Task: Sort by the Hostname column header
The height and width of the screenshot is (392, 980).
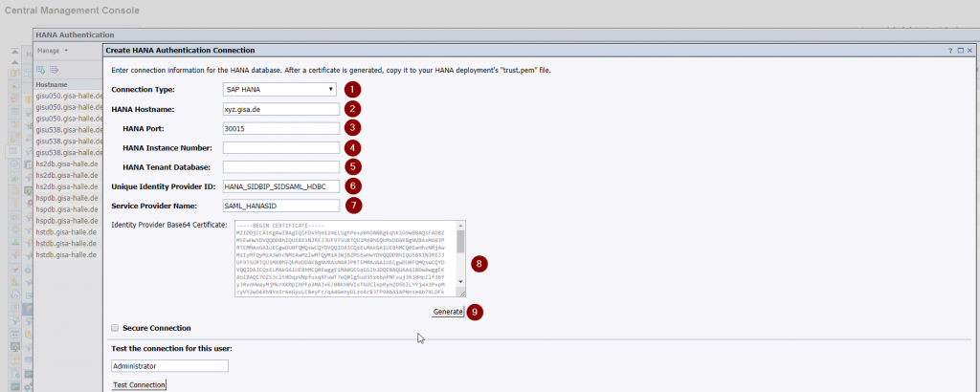Action: tap(52, 85)
